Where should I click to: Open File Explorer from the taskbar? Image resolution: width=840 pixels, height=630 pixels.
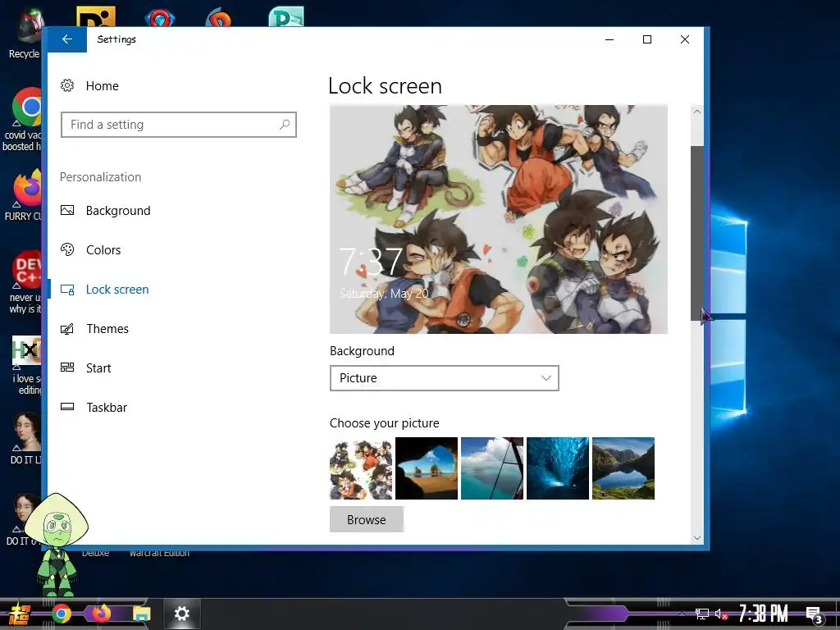point(142,614)
